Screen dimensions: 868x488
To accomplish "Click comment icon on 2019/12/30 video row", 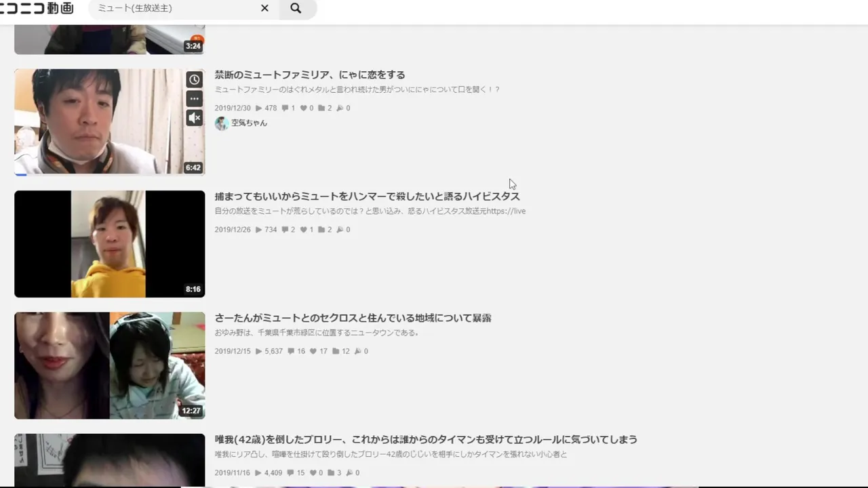I will pyautogui.click(x=285, y=108).
